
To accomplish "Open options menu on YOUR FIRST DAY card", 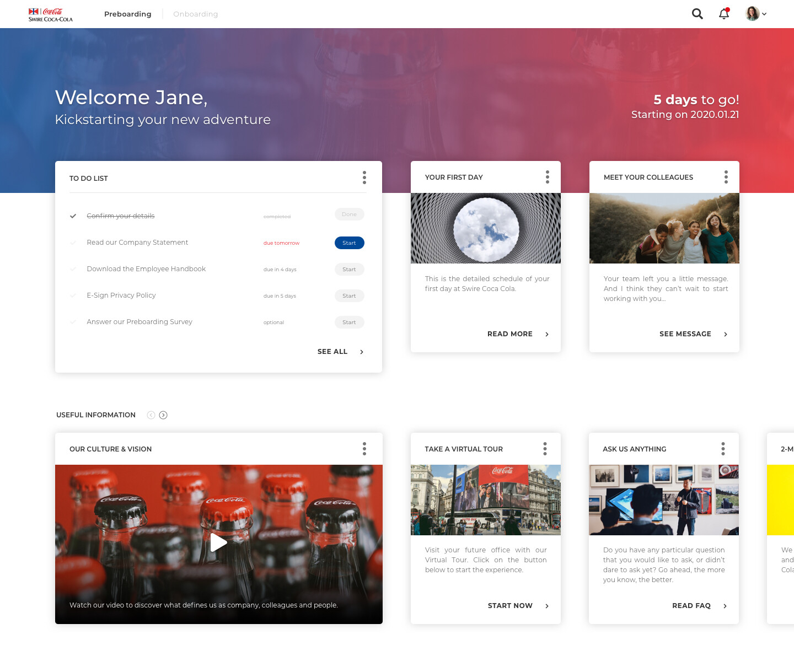I will [x=548, y=177].
